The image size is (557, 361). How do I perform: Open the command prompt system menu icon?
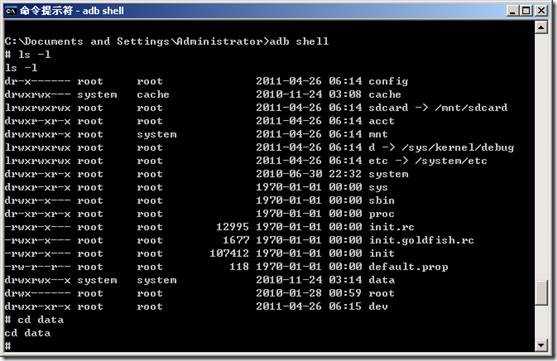point(10,11)
